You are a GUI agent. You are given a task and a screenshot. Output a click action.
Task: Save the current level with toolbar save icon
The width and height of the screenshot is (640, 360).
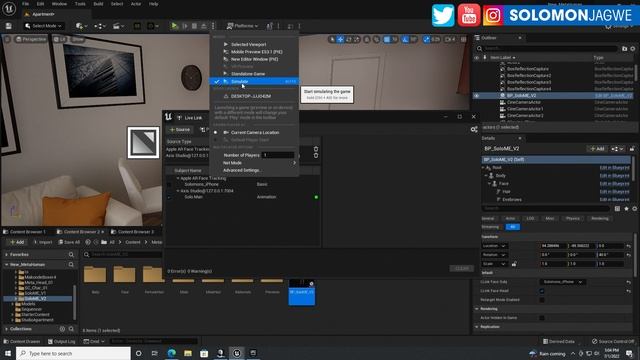[9, 26]
